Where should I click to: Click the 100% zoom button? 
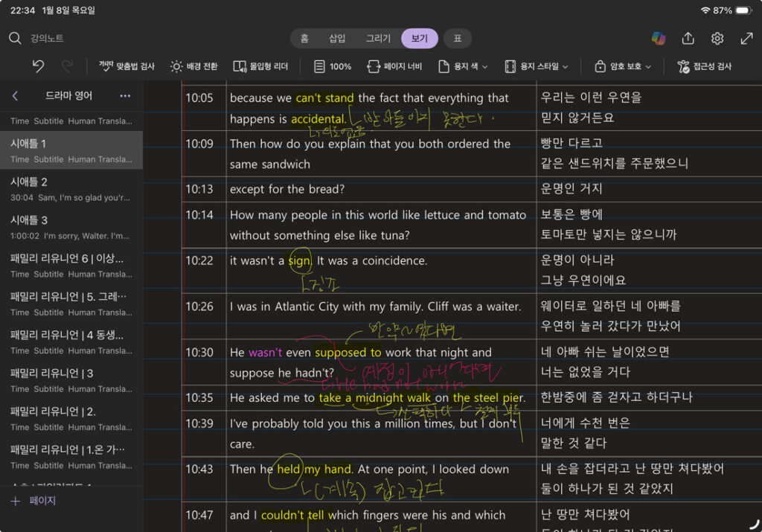tap(332, 66)
